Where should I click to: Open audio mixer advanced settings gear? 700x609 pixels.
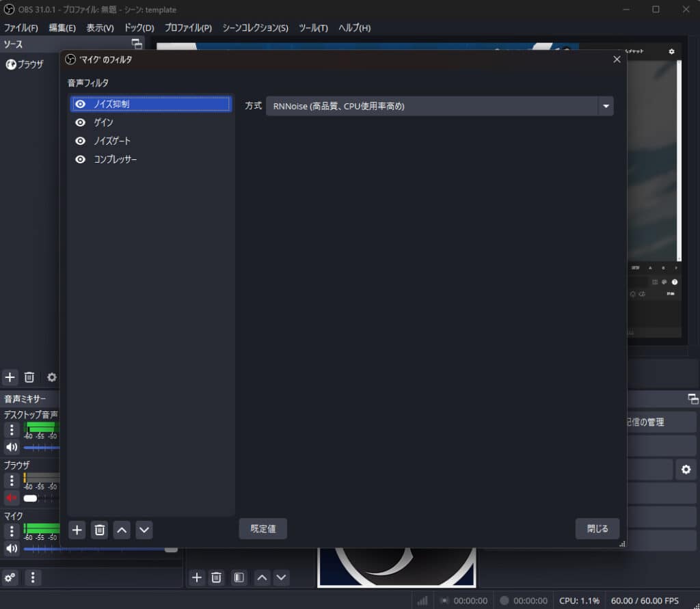click(x=10, y=578)
